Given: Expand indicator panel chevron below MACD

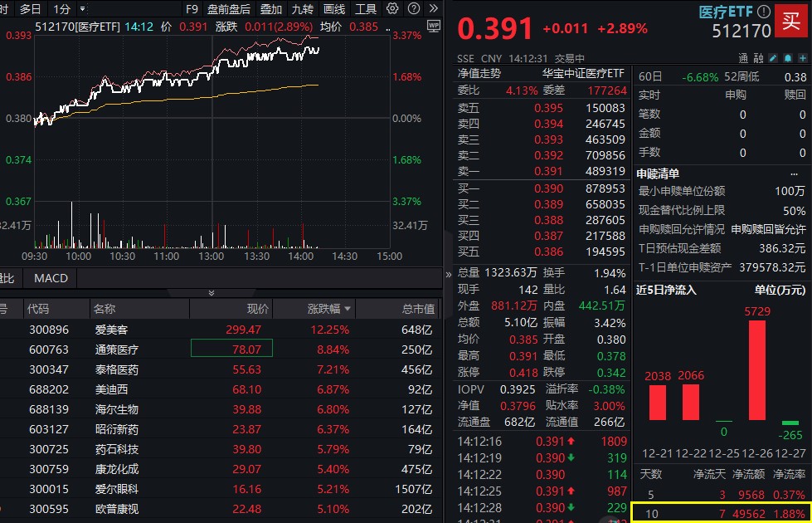Looking at the screenshot, I should (212, 293).
